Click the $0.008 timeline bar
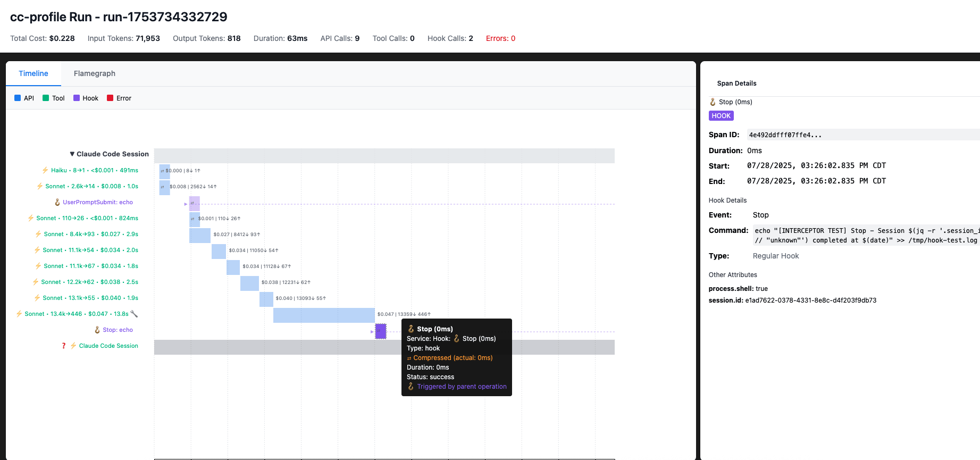The image size is (980, 460). [x=164, y=187]
